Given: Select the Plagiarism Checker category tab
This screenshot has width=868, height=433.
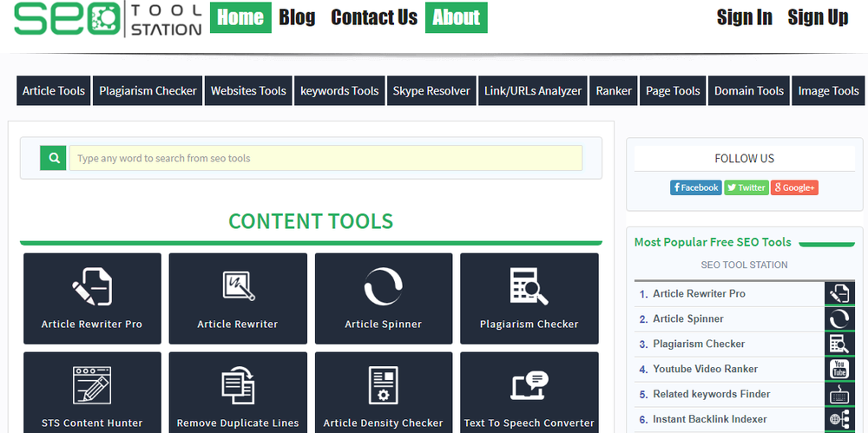Looking at the screenshot, I should [x=148, y=91].
